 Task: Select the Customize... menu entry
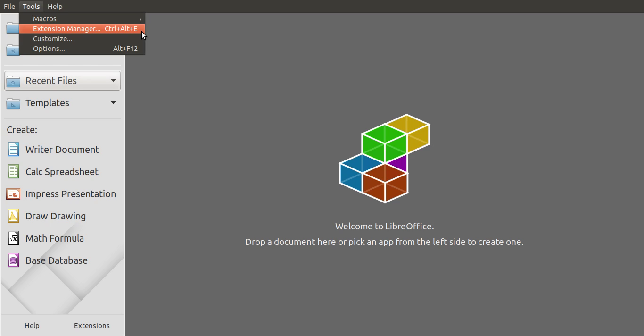click(82, 39)
